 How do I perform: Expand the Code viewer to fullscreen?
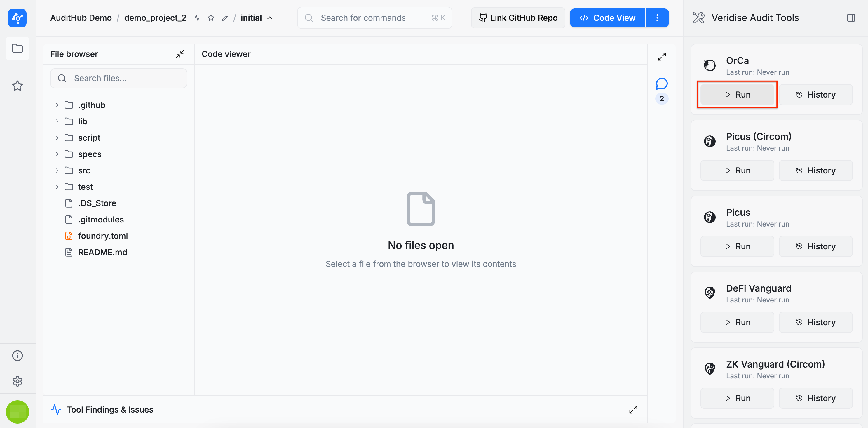[x=662, y=57]
